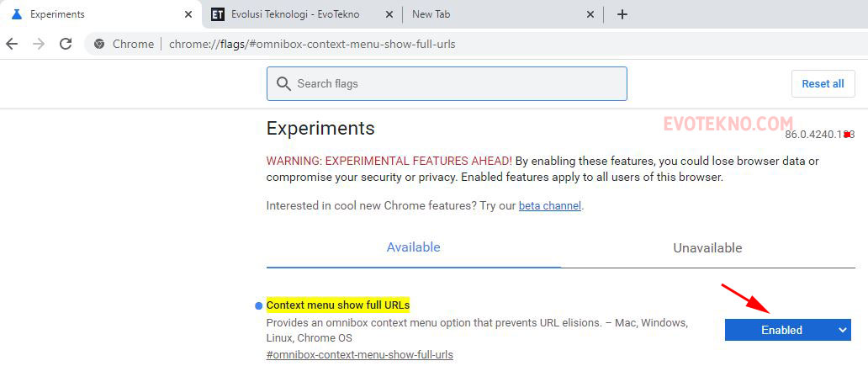The height and width of the screenshot is (382, 868).
Task: Click the magnifier icon in Search flags
Action: click(283, 84)
